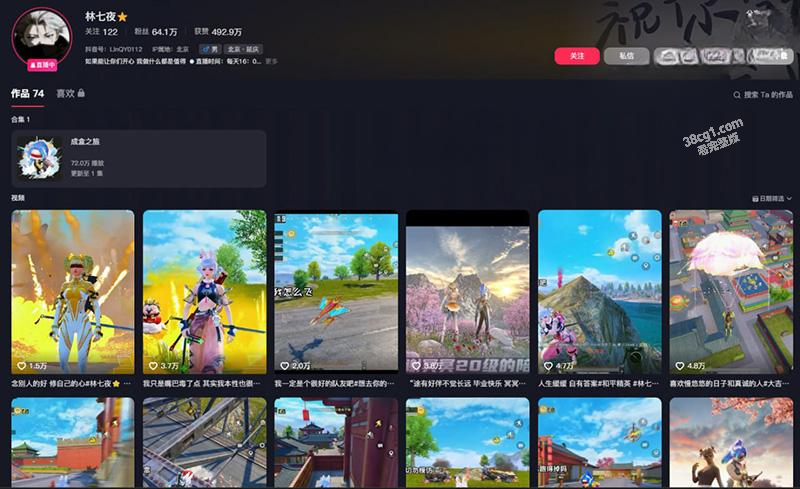This screenshot has width=800, height=489.
Task: Click the 合集 1 section heading
Action: (20, 119)
